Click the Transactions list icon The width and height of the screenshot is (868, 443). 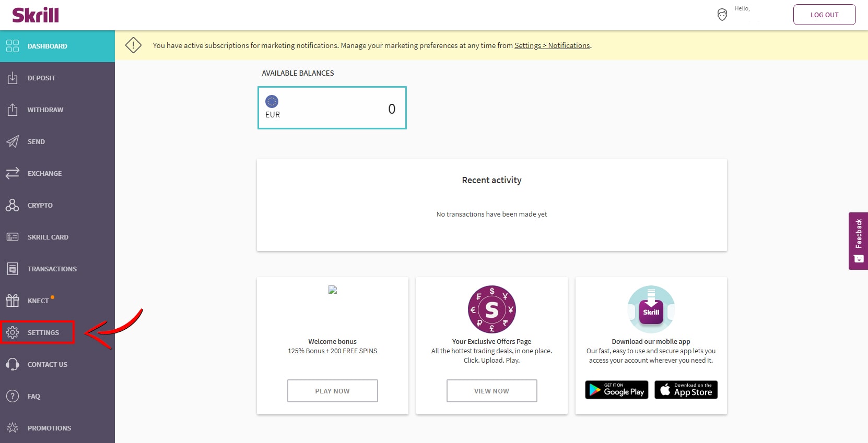click(x=13, y=269)
